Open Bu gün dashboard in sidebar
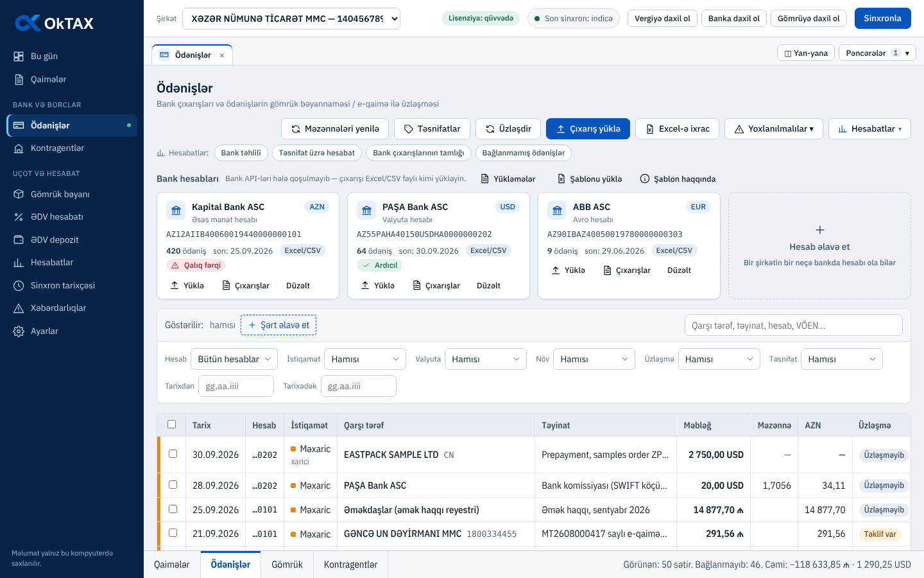The image size is (924, 578). [72, 57]
